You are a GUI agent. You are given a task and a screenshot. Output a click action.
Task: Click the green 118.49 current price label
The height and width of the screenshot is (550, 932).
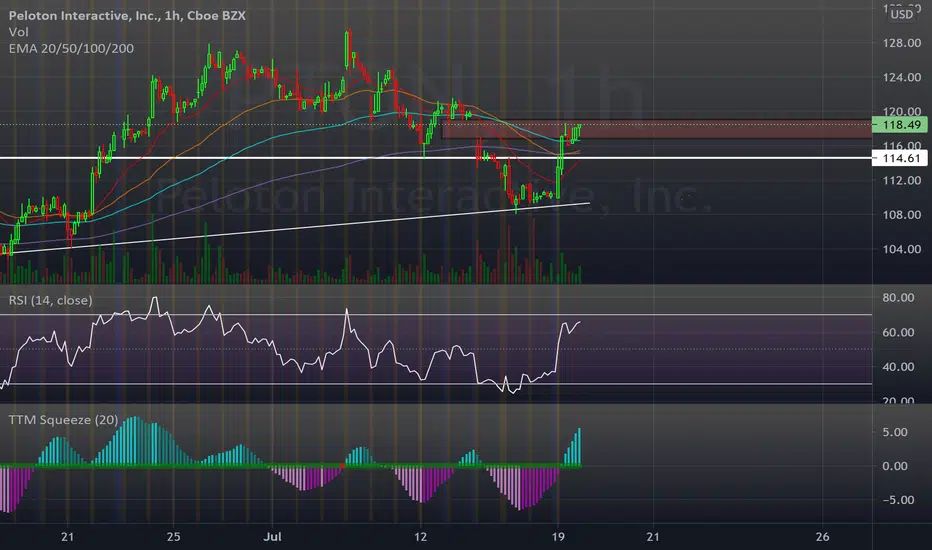899,125
